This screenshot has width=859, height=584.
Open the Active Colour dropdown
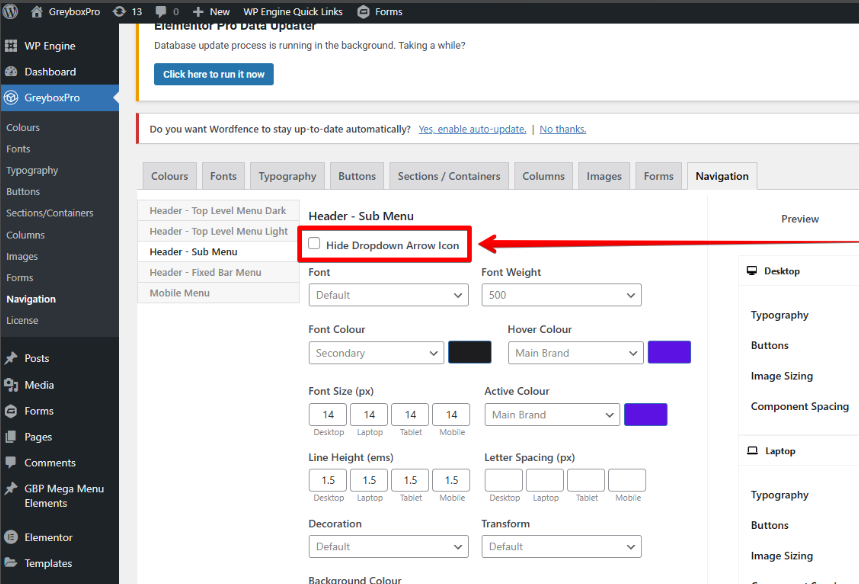pyautogui.click(x=552, y=415)
